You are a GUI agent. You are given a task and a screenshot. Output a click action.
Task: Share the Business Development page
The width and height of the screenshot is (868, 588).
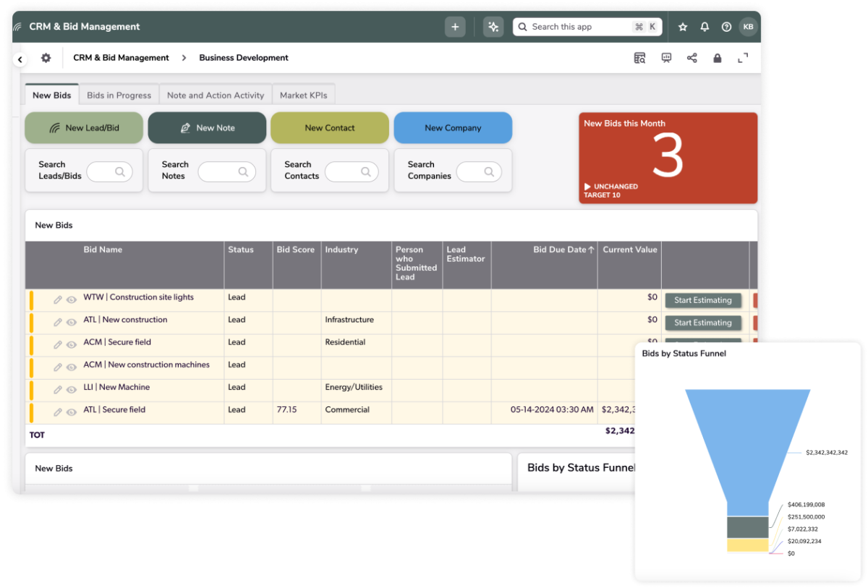click(692, 58)
